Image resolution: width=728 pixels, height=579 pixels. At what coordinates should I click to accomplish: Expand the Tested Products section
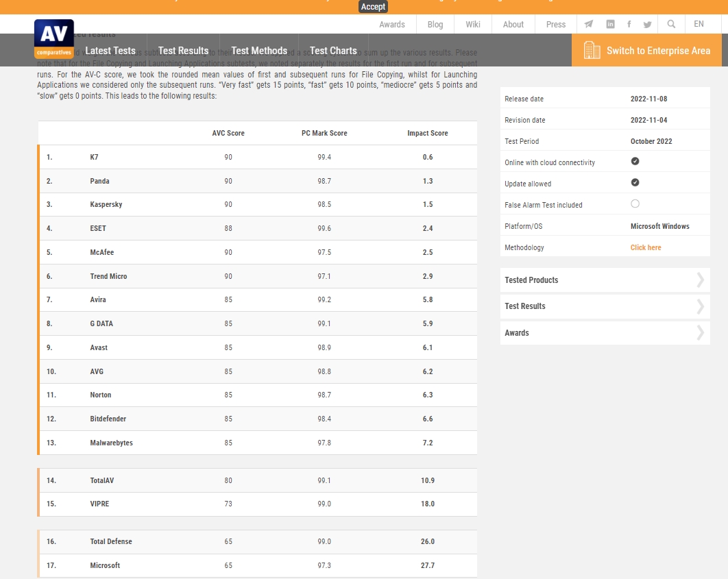tap(605, 280)
